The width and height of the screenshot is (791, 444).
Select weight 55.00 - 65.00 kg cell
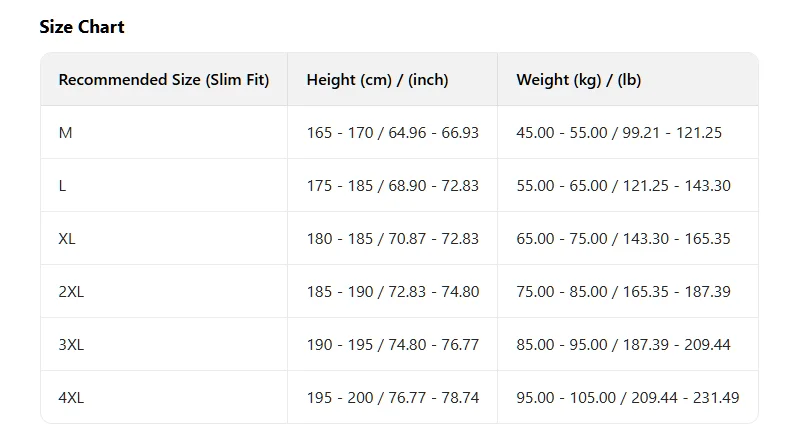(x=623, y=185)
